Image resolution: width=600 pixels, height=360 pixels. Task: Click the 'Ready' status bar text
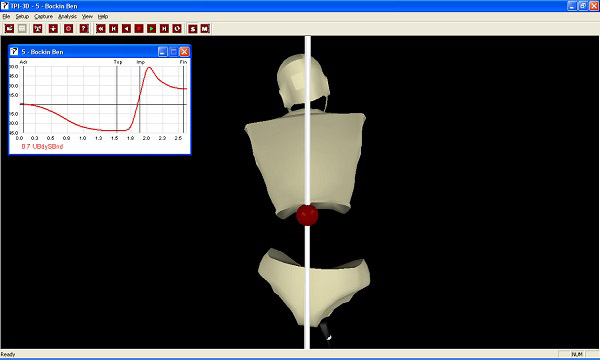[x=8, y=354]
